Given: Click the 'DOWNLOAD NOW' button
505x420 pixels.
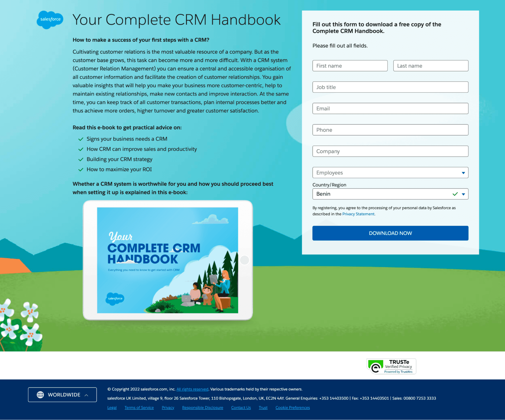Looking at the screenshot, I should pos(390,233).
